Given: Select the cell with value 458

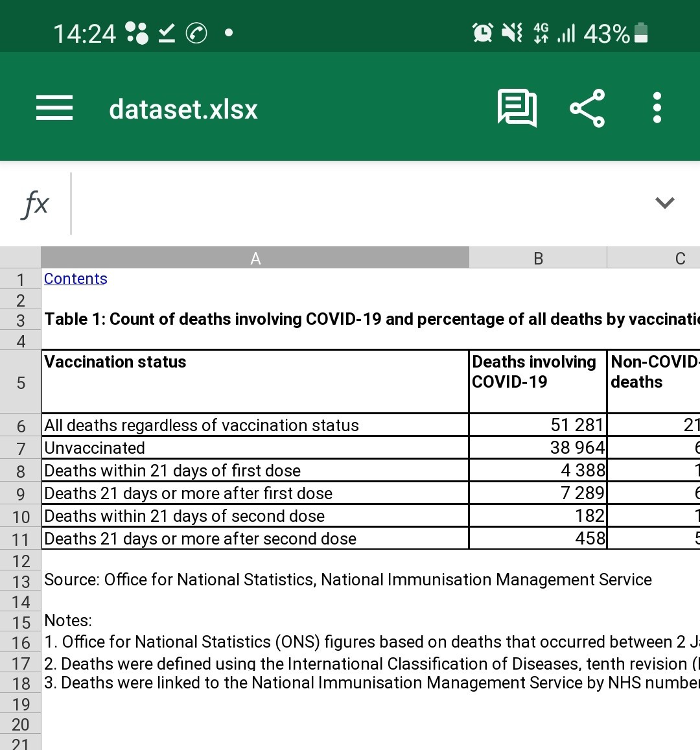Looking at the screenshot, I should pyautogui.click(x=538, y=538).
